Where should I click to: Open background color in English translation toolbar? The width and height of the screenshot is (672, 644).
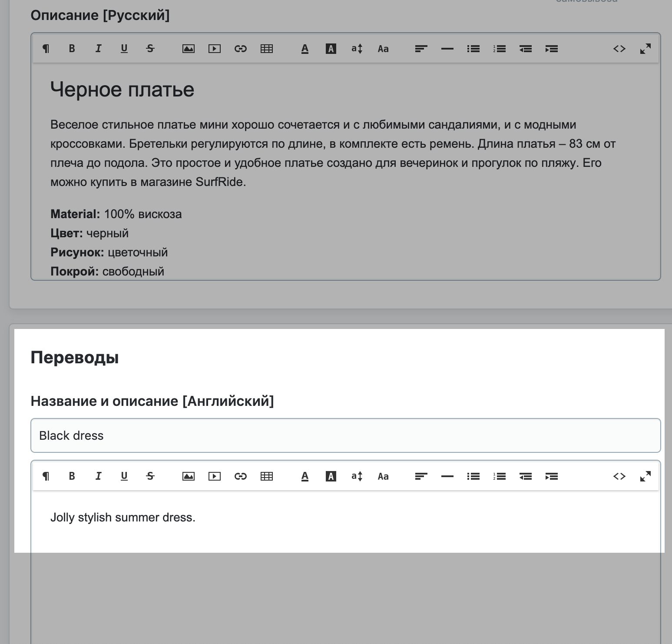point(331,476)
